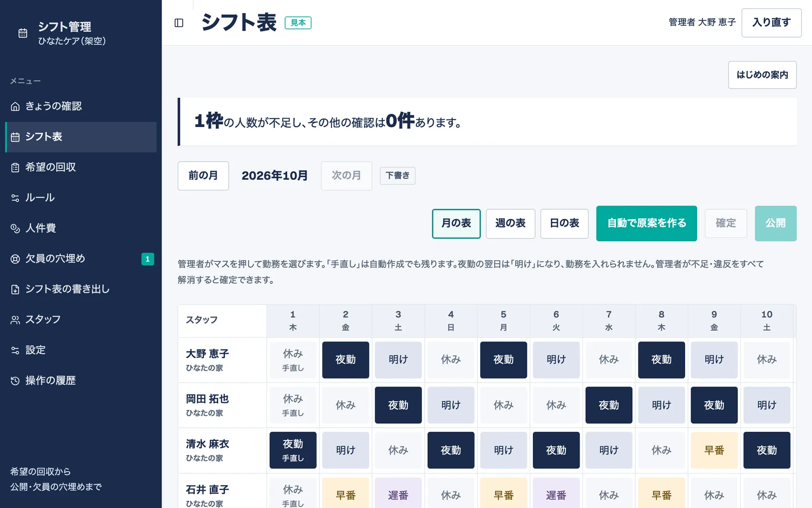Image resolution: width=812 pixels, height=508 pixels.
Task: Select 石井 直子's 遅番 cell on day 3
Action: [x=398, y=493]
